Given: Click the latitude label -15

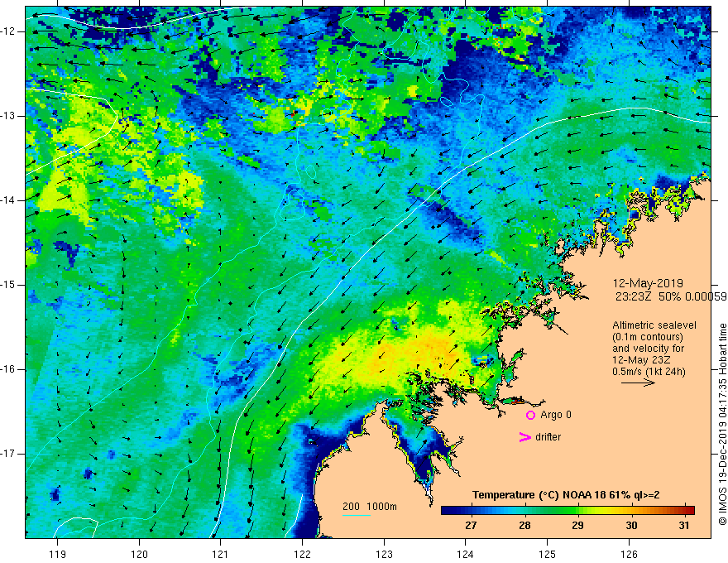Looking at the screenshot, I should tap(8, 285).
